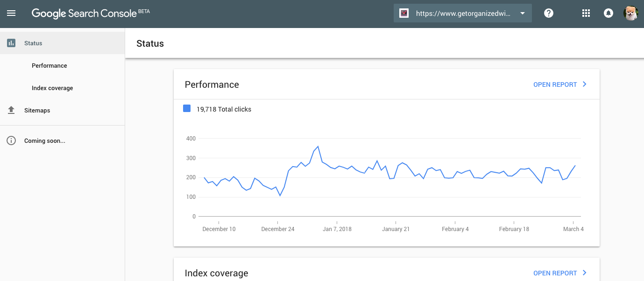Click the Help question mark icon
Viewport: 644px width, 281px height.
[x=549, y=13]
